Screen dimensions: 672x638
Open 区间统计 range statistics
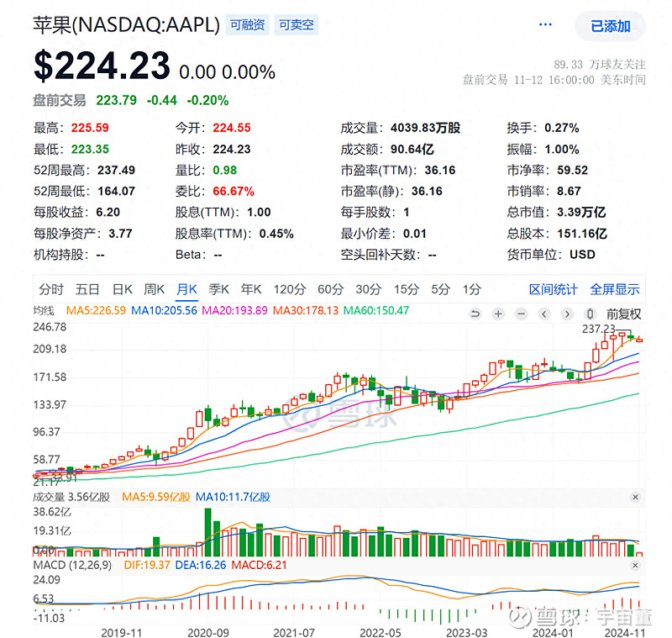coord(554,289)
